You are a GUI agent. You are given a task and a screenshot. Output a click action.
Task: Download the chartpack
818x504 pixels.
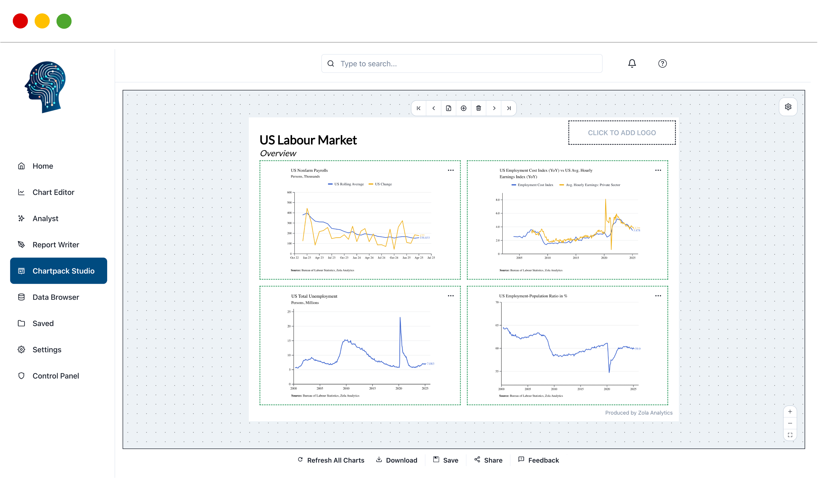tap(397, 460)
